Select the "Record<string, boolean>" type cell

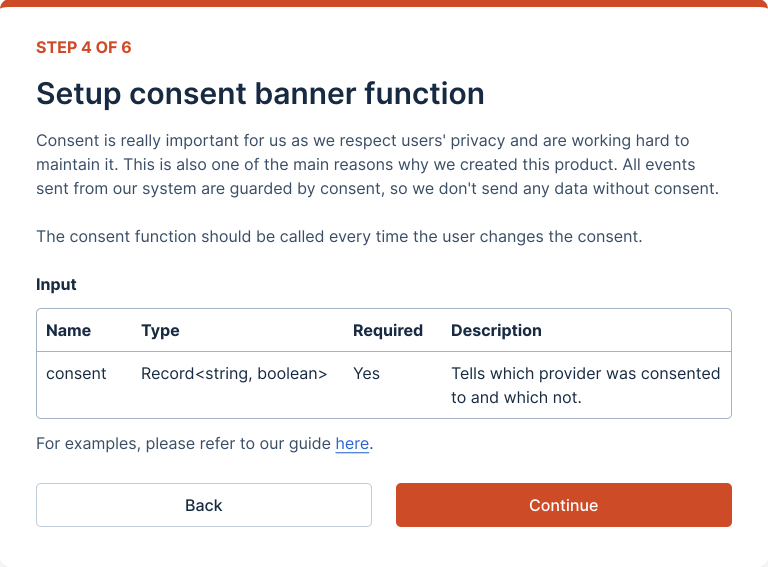tap(234, 373)
